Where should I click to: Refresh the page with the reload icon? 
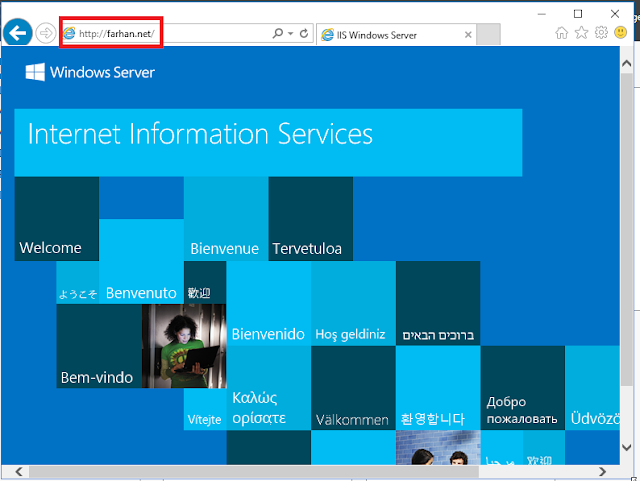(x=304, y=33)
